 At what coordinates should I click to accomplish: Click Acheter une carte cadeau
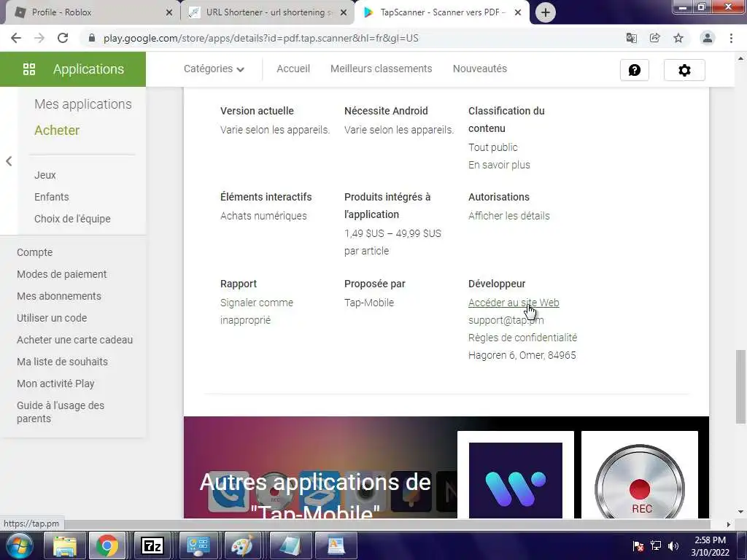75,340
